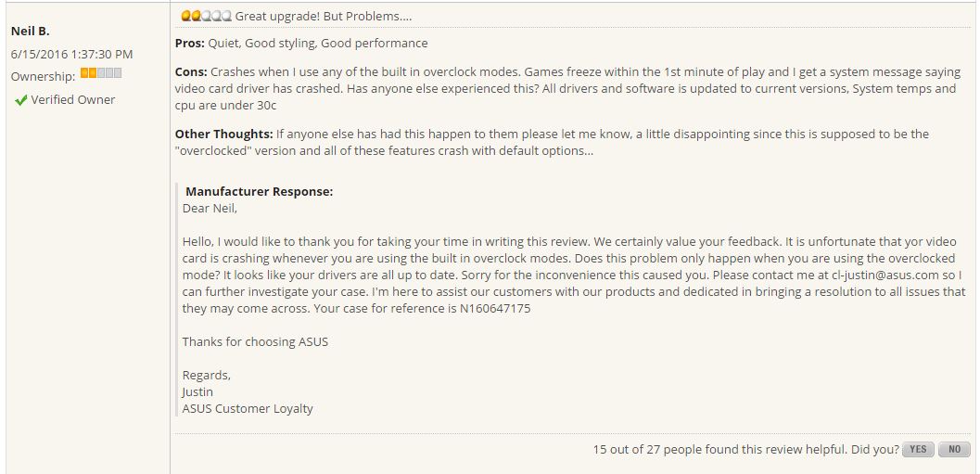Viewport: 980px width, 474px height.
Task: Click the Thanks for choosing ASUS line
Action: coord(255,342)
